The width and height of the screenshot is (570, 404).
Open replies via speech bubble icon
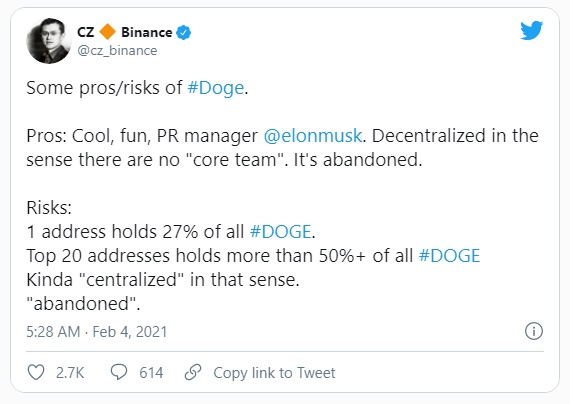click(119, 372)
